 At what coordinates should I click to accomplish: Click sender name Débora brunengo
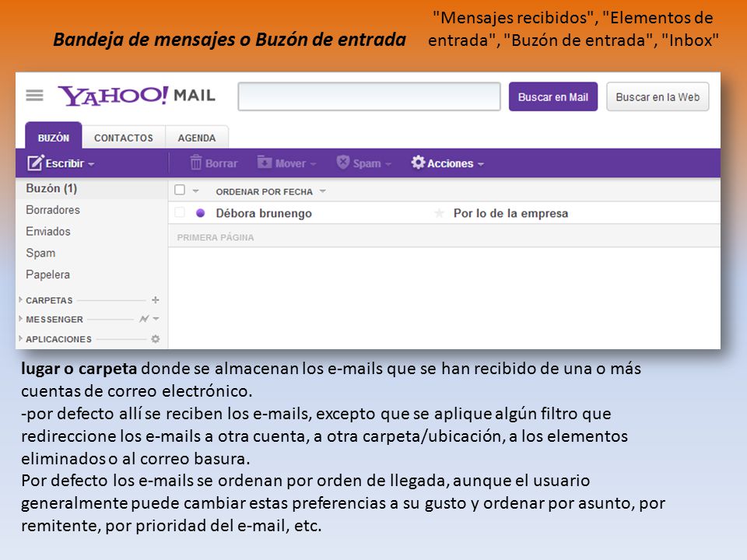point(264,213)
